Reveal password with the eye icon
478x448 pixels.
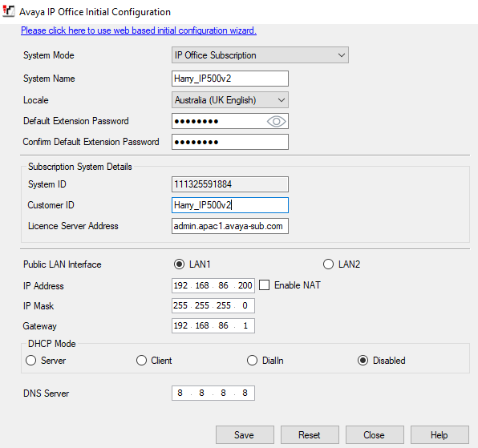tap(276, 122)
